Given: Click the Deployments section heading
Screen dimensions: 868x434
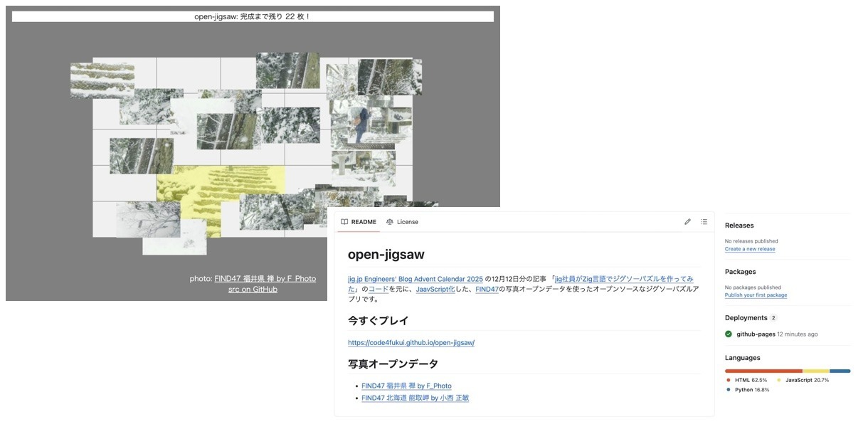Looking at the screenshot, I should pos(746,318).
